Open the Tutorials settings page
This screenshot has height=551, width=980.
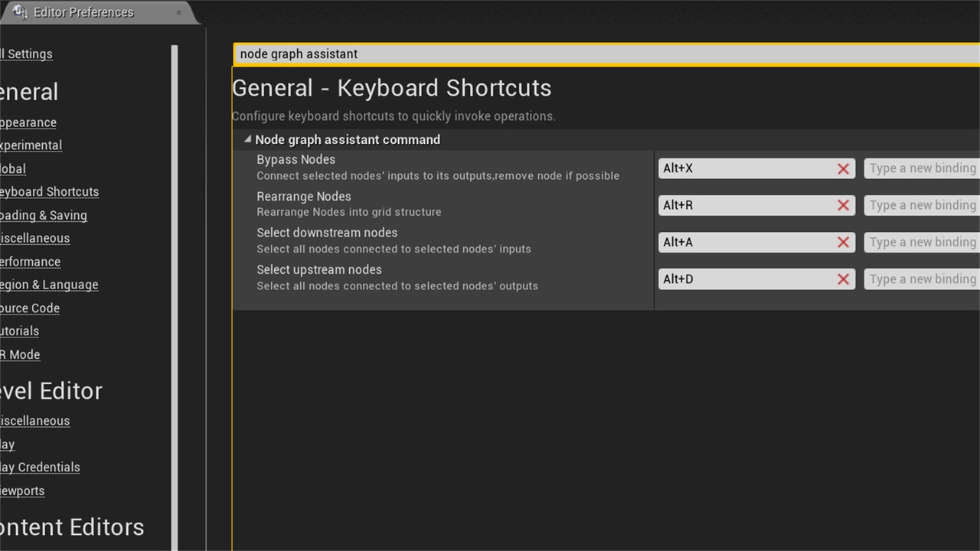point(20,331)
